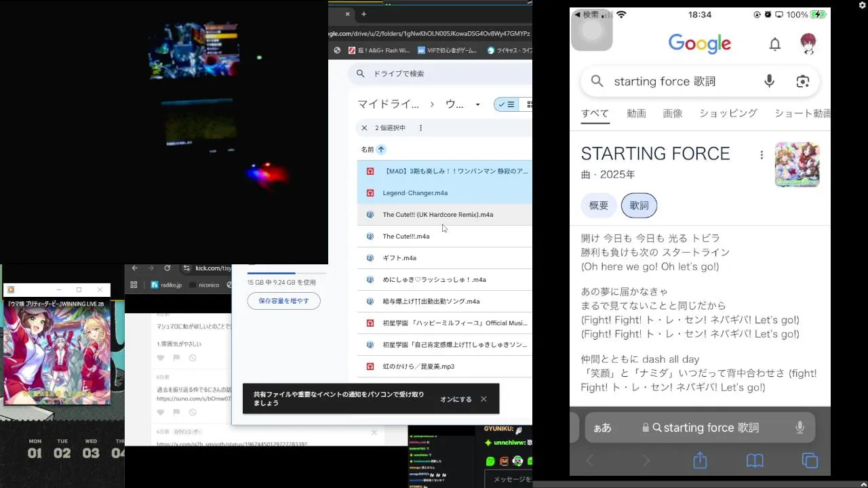This screenshot has height=488, width=868.
Task: Switch to the 動画 search tab
Action: (636, 113)
